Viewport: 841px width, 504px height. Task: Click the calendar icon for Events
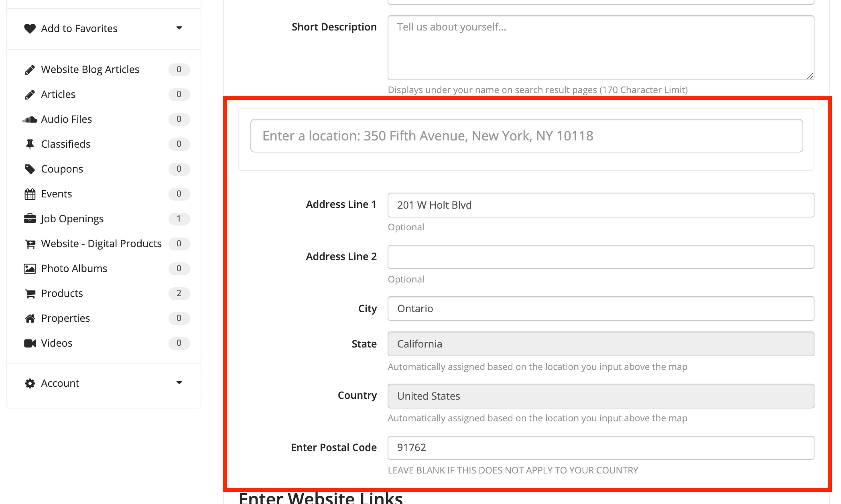point(30,194)
